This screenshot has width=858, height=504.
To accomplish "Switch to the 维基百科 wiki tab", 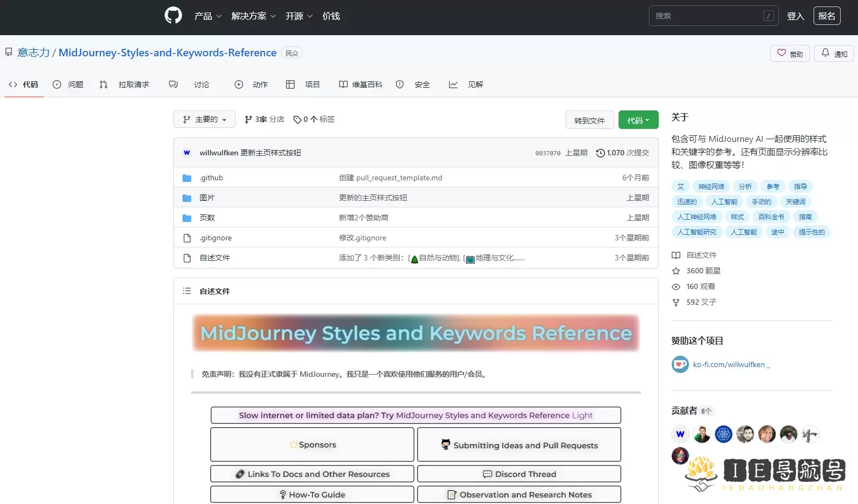I will [x=361, y=84].
